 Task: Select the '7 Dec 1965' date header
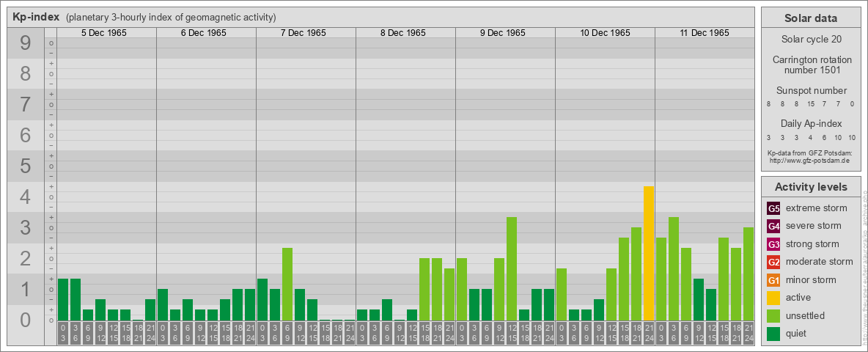304,33
